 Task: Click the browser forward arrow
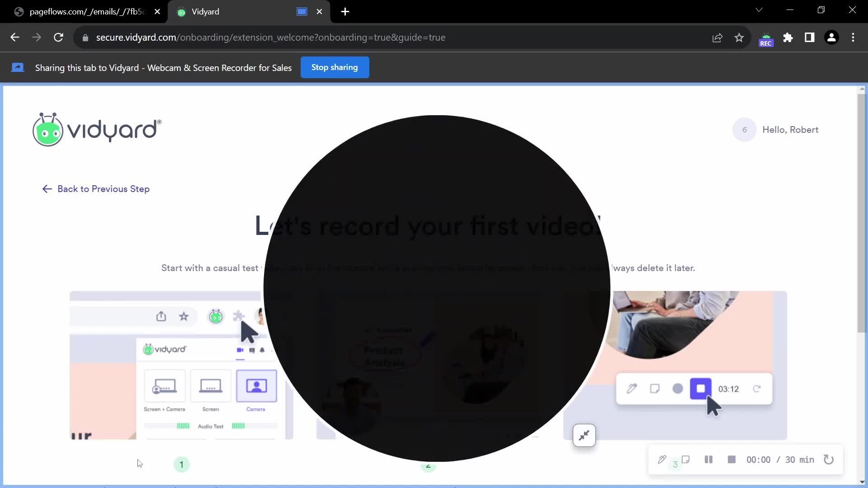(x=37, y=38)
